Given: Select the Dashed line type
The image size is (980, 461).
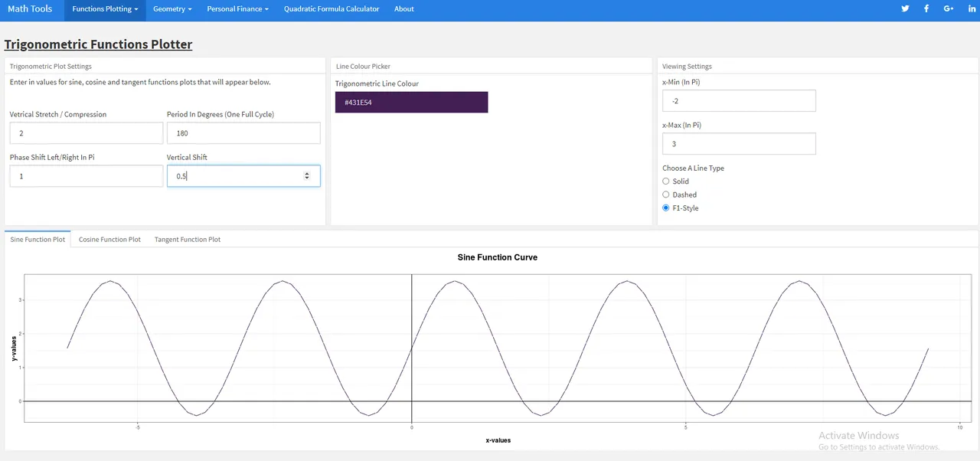Looking at the screenshot, I should [666, 195].
